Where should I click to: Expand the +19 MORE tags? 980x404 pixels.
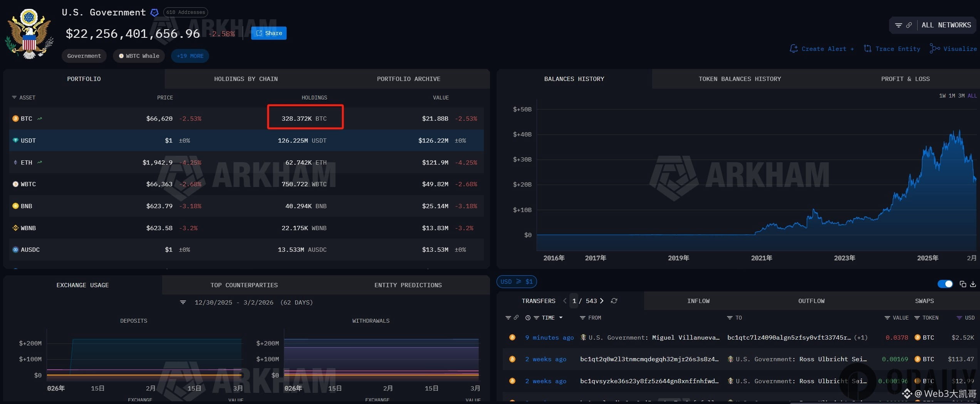[190, 56]
